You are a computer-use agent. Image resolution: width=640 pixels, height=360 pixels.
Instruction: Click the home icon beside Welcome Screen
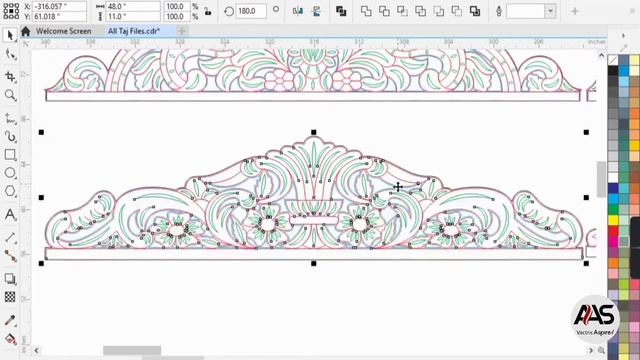coord(26,31)
